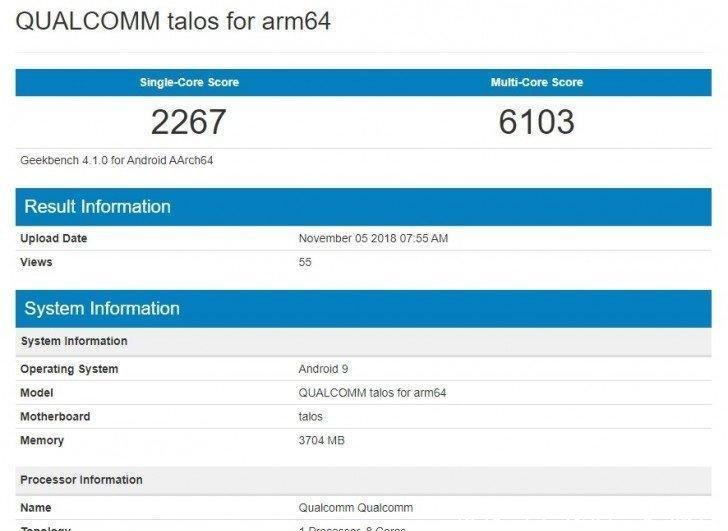The height and width of the screenshot is (531, 728).
Task: Select the Upload Date row label
Action: (x=54, y=238)
